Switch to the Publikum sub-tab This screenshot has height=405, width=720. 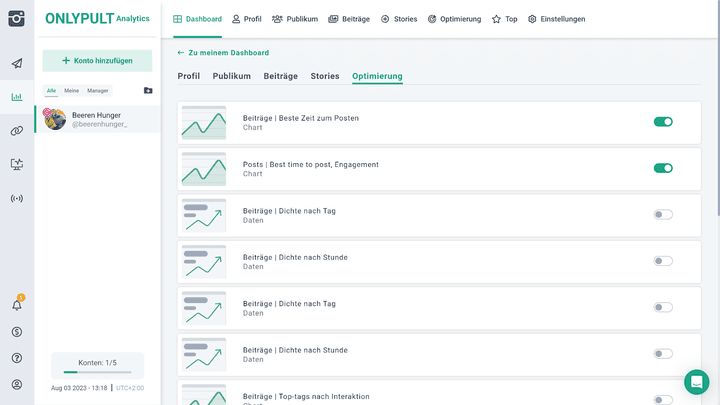pos(231,76)
